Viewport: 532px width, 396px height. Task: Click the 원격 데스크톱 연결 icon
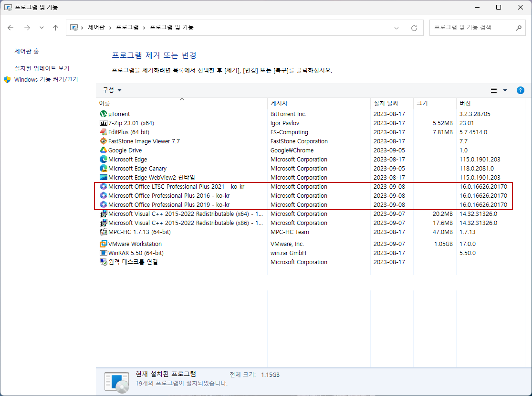tap(104, 262)
